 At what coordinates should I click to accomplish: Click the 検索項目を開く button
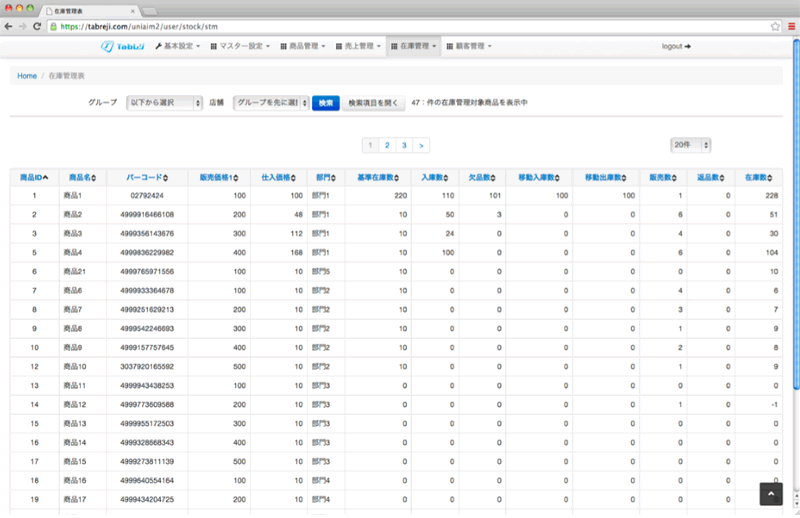(x=374, y=102)
